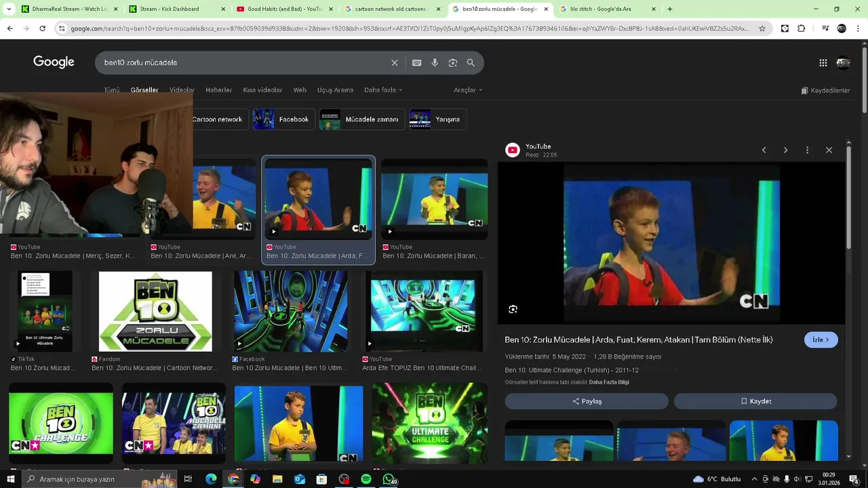Viewport: 868px width, 488px height.
Task: Select 'Görseller' results tab
Action: pyautogui.click(x=144, y=90)
